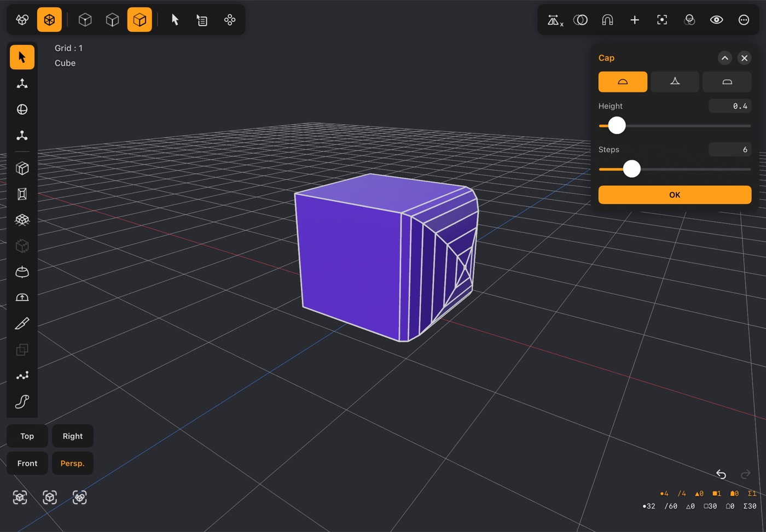This screenshot has height=532, width=766.
Task: Switch to Persp. view
Action: click(x=73, y=463)
